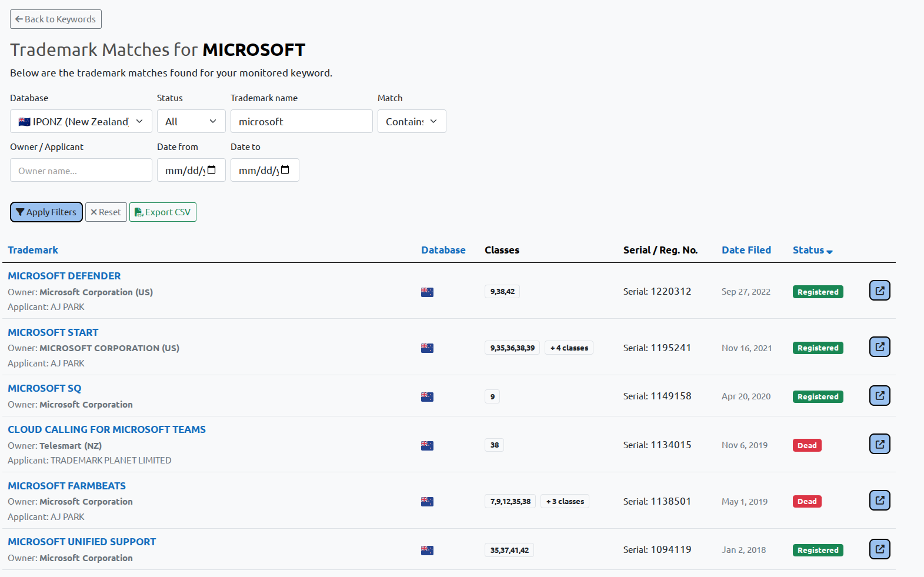
Task: Open MICROSOFT FARMBEATS trademark details
Action: pyautogui.click(x=66, y=486)
